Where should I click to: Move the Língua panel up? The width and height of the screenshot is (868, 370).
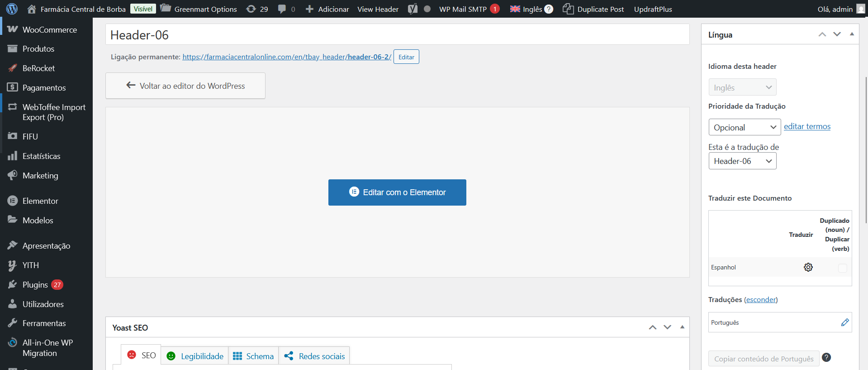pos(822,34)
